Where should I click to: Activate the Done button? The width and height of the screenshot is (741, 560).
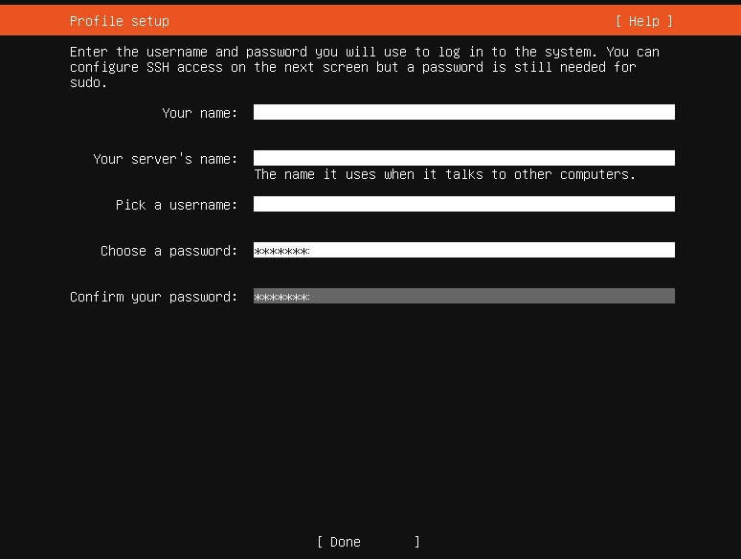tap(369, 542)
